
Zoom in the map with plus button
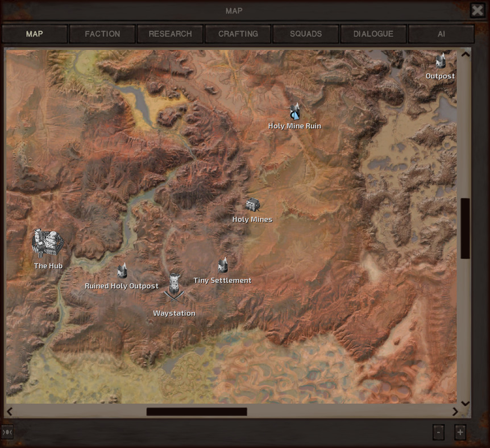pos(460,433)
